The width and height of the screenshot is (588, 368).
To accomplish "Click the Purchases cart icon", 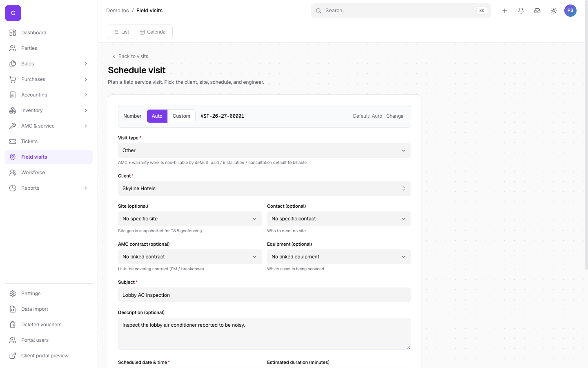I will 13,79.
